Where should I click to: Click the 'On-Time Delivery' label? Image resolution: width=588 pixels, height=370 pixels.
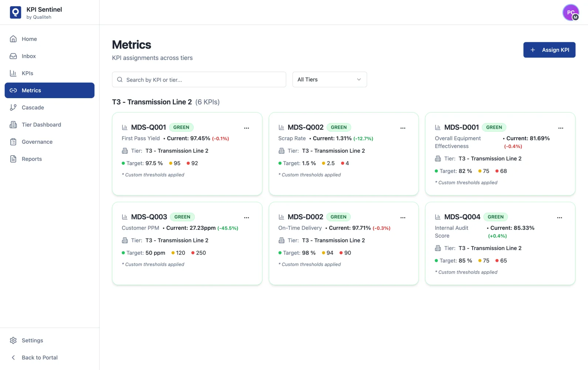pos(300,228)
